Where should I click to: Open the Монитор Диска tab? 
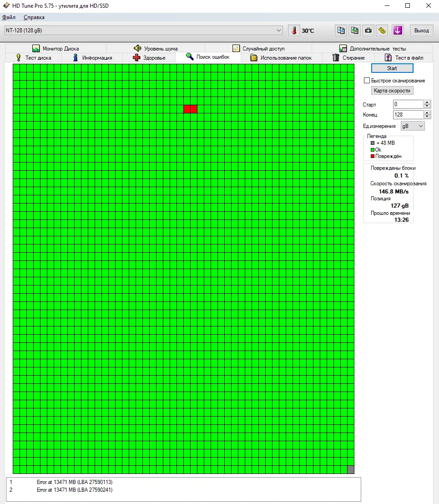56,49
